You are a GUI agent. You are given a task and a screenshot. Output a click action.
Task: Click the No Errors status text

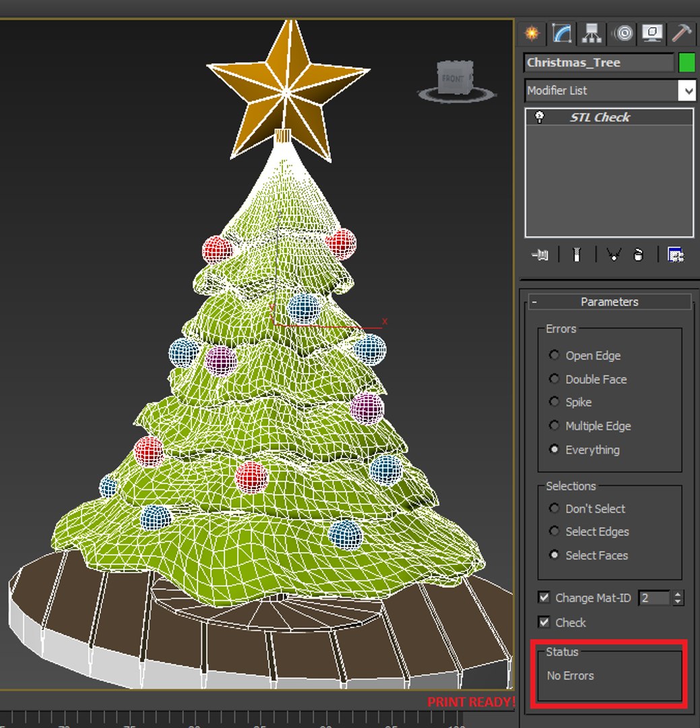tap(571, 675)
